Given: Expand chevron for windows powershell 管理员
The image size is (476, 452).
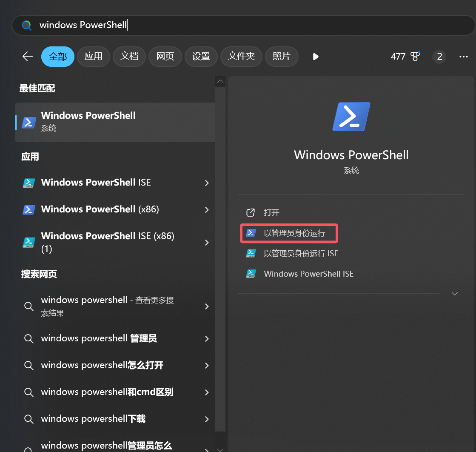Looking at the screenshot, I should tap(207, 339).
